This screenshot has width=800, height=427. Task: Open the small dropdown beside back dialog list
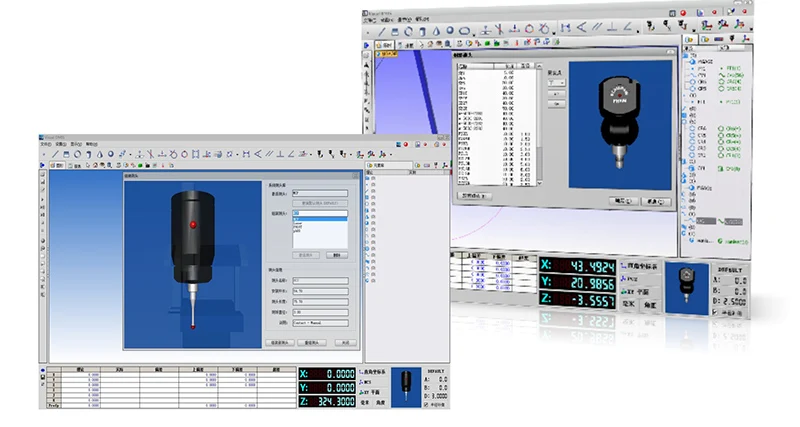[x=557, y=84]
